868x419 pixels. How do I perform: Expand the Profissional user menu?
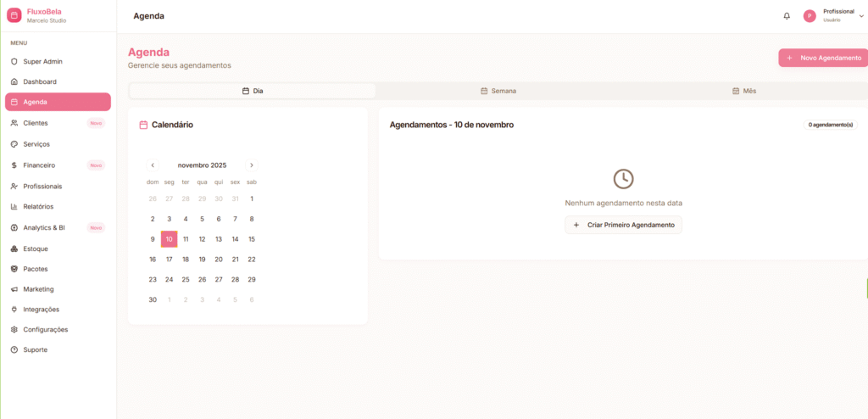[860, 16]
